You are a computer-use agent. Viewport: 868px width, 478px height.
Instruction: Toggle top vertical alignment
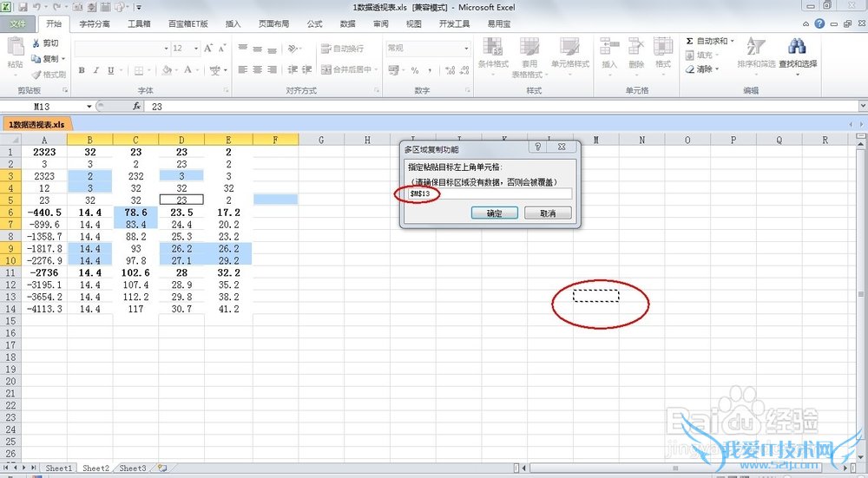[x=242, y=48]
